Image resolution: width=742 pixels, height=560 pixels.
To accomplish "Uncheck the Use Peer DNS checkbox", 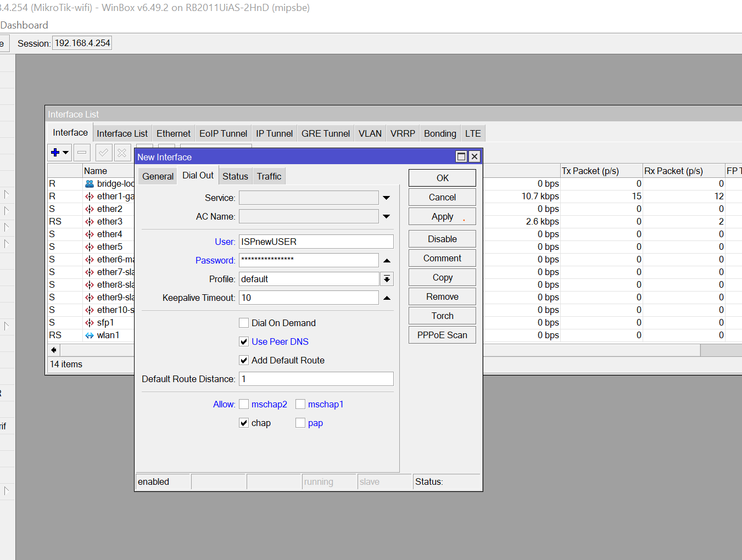I will (244, 341).
